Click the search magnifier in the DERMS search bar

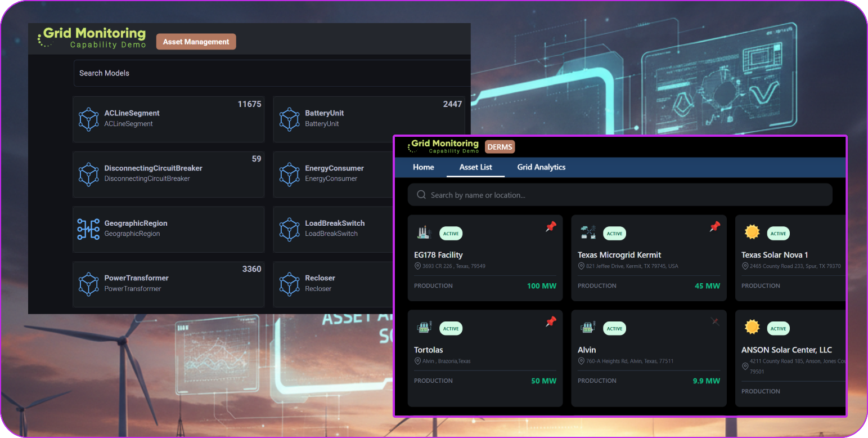point(421,194)
